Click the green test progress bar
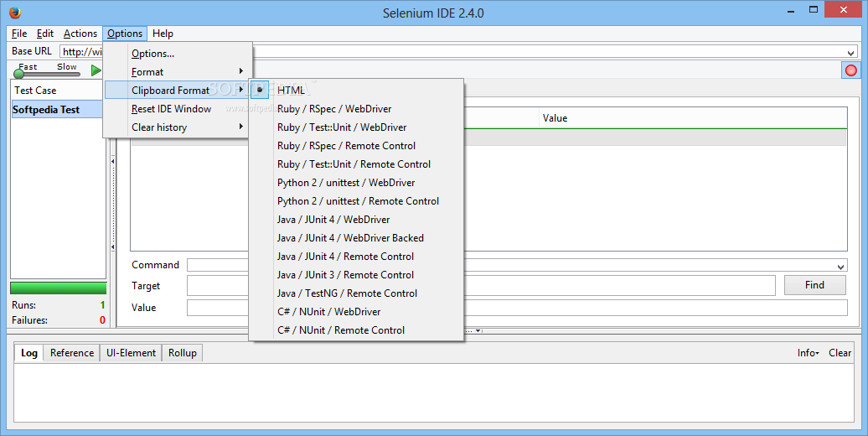 tap(58, 288)
